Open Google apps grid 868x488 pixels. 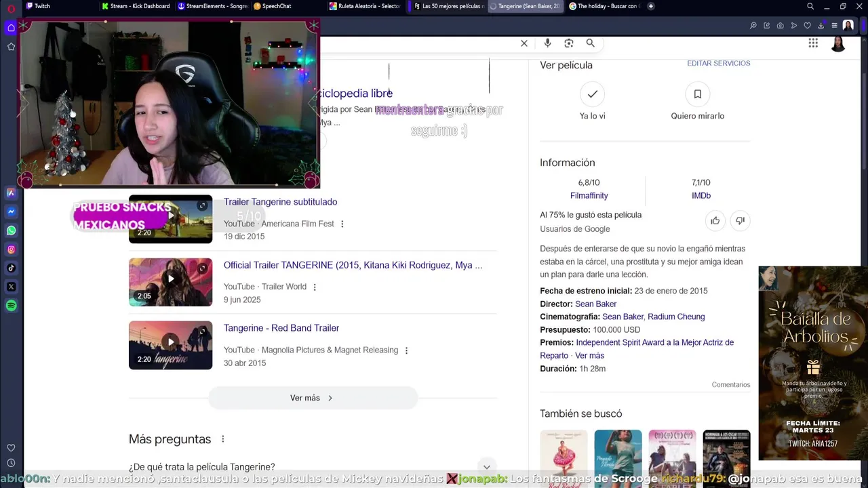pyautogui.click(x=813, y=43)
